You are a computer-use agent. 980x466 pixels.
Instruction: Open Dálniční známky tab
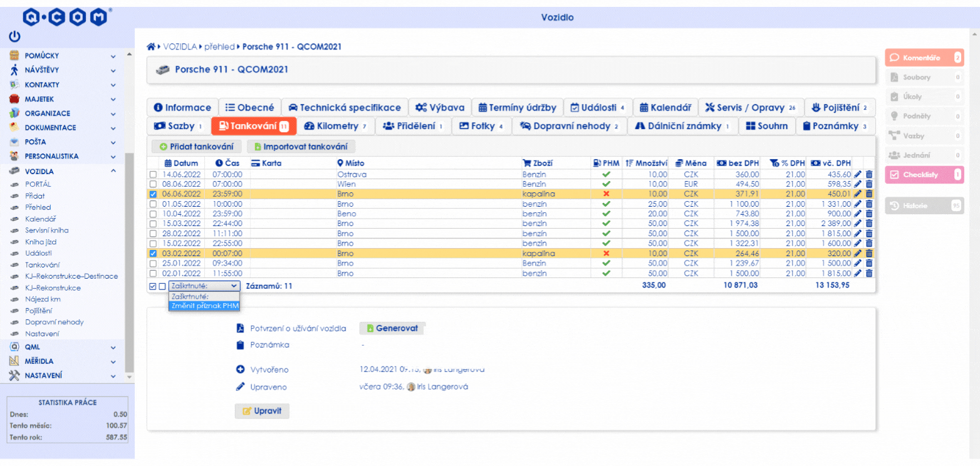(682, 126)
